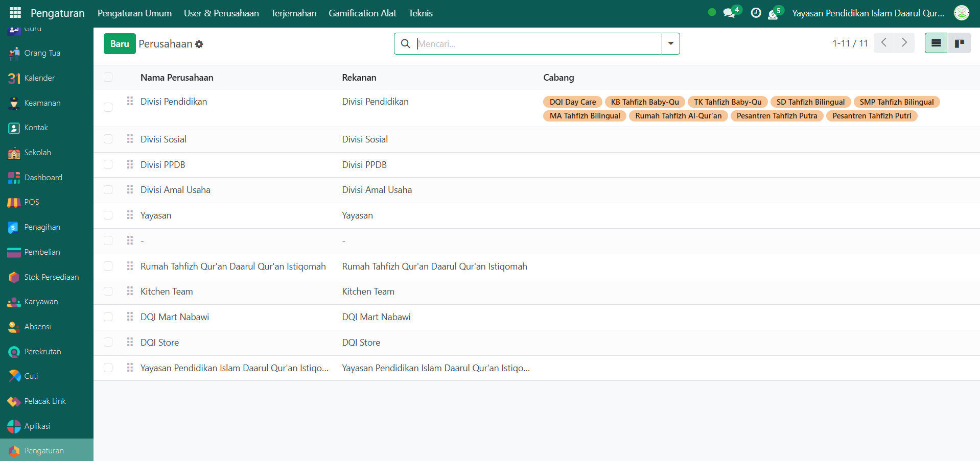Viewport: 980px width, 461px height.
Task: Open Stok Persediaan from the sidebar
Action: point(51,277)
